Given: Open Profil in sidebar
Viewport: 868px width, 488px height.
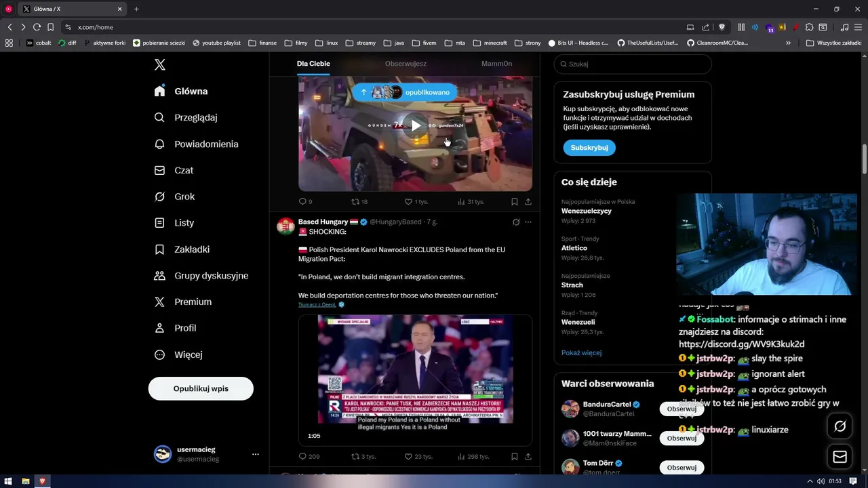Looking at the screenshot, I should (x=175, y=328).
